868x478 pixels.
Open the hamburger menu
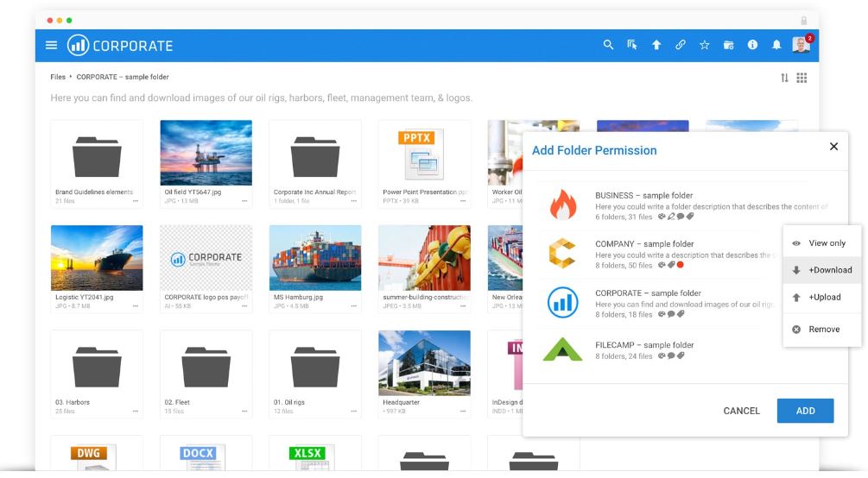click(x=51, y=46)
